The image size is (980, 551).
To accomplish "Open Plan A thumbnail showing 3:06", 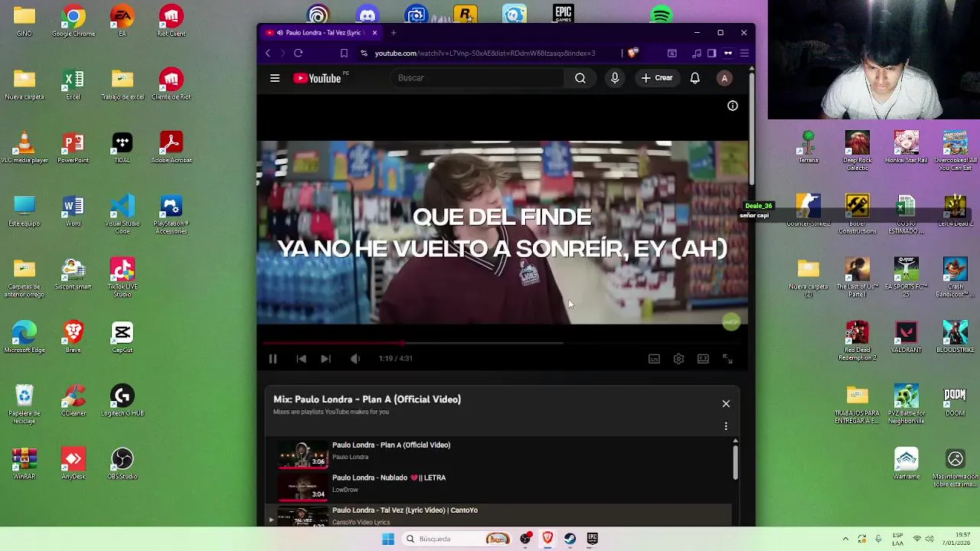I will 302,455.
